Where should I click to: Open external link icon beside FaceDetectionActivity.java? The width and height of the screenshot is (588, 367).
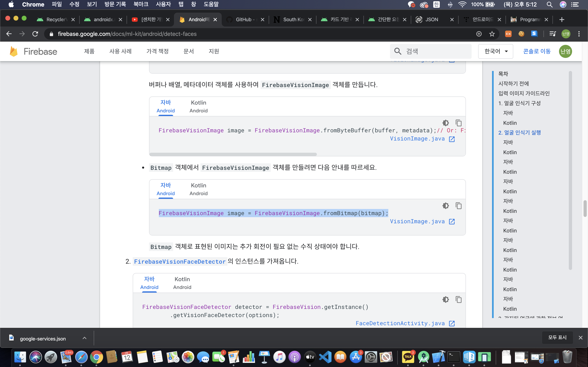click(x=452, y=323)
